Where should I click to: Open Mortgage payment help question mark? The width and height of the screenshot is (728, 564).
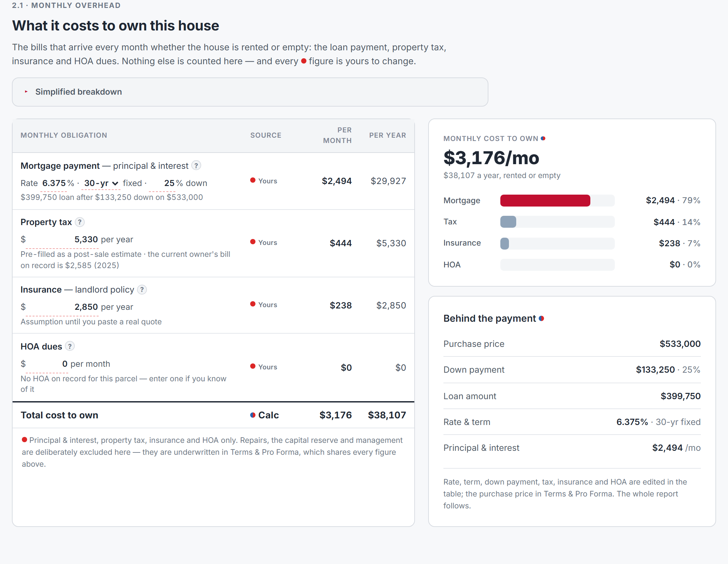coord(196,165)
